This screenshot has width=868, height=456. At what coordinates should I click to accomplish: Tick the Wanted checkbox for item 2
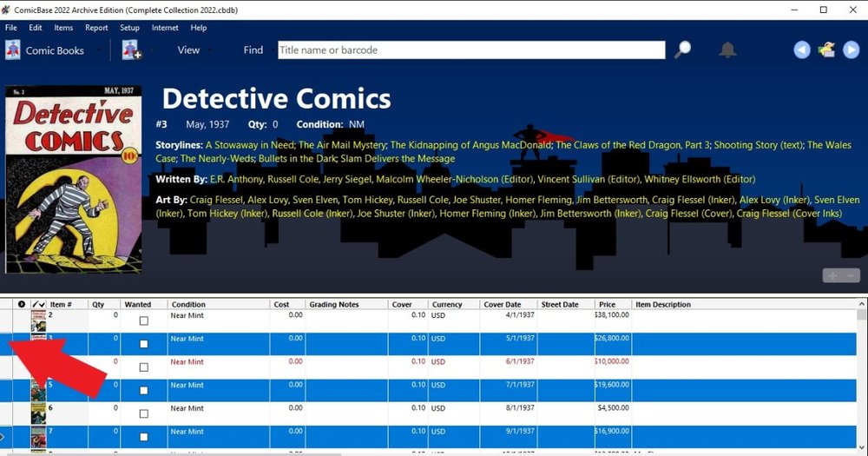pos(144,321)
